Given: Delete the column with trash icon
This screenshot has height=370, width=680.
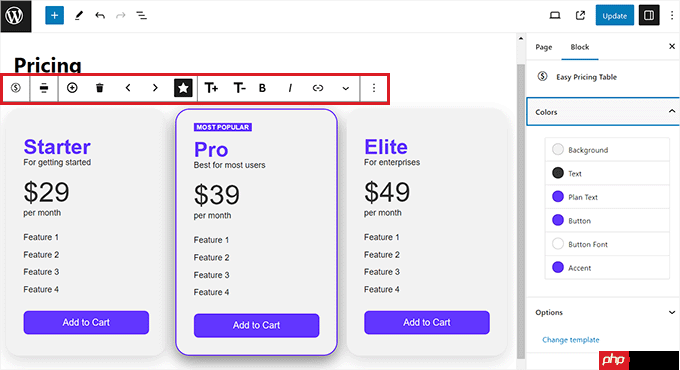Looking at the screenshot, I should [100, 88].
